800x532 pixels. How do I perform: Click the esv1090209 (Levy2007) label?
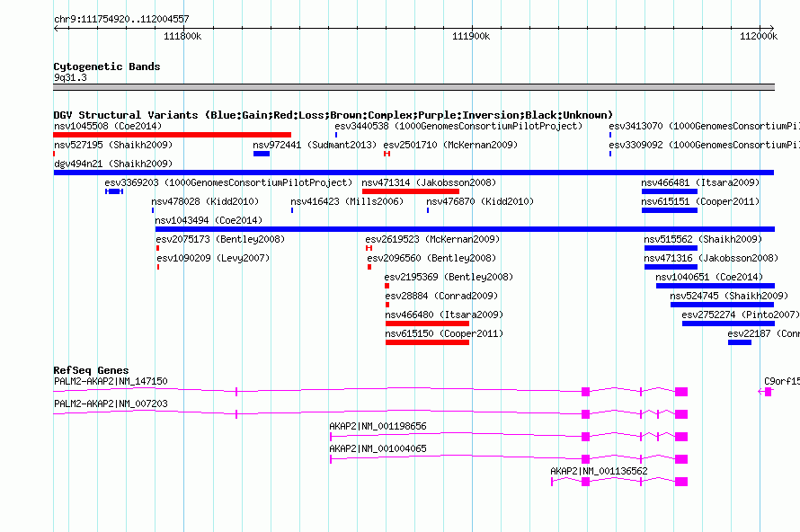213,258
